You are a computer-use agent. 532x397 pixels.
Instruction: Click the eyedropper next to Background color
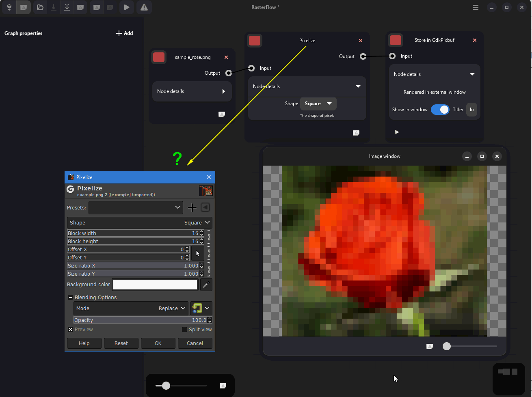pyautogui.click(x=206, y=285)
